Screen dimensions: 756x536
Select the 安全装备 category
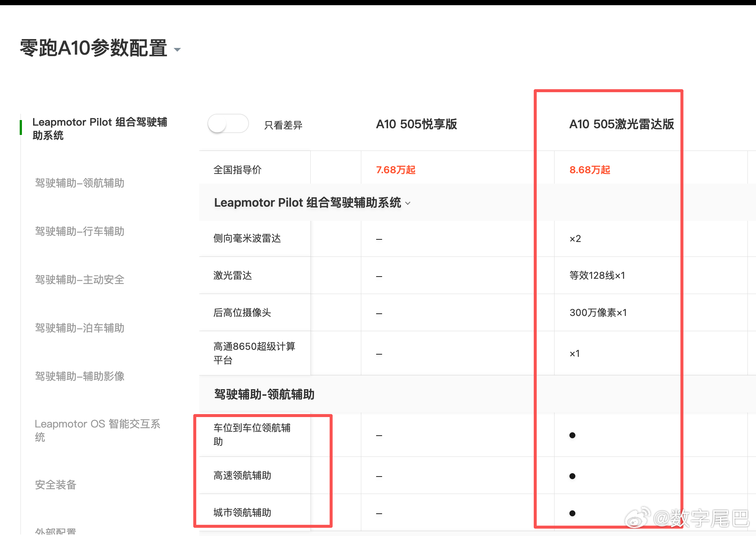tap(55, 485)
